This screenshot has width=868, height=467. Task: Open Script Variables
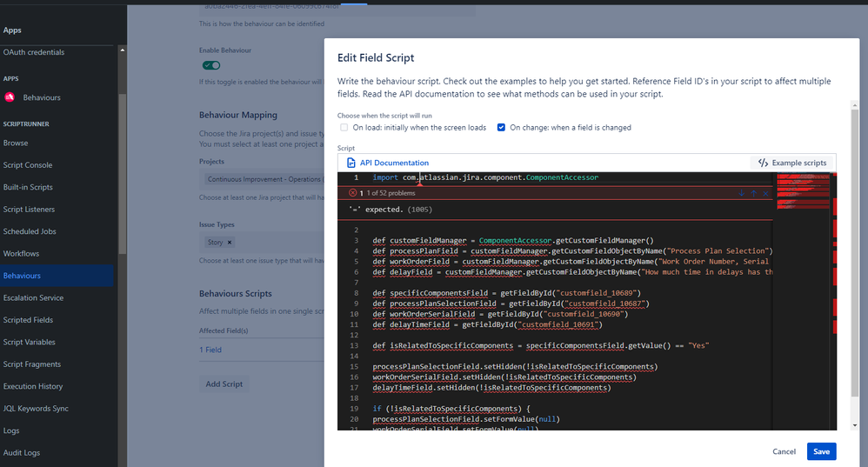click(x=30, y=342)
